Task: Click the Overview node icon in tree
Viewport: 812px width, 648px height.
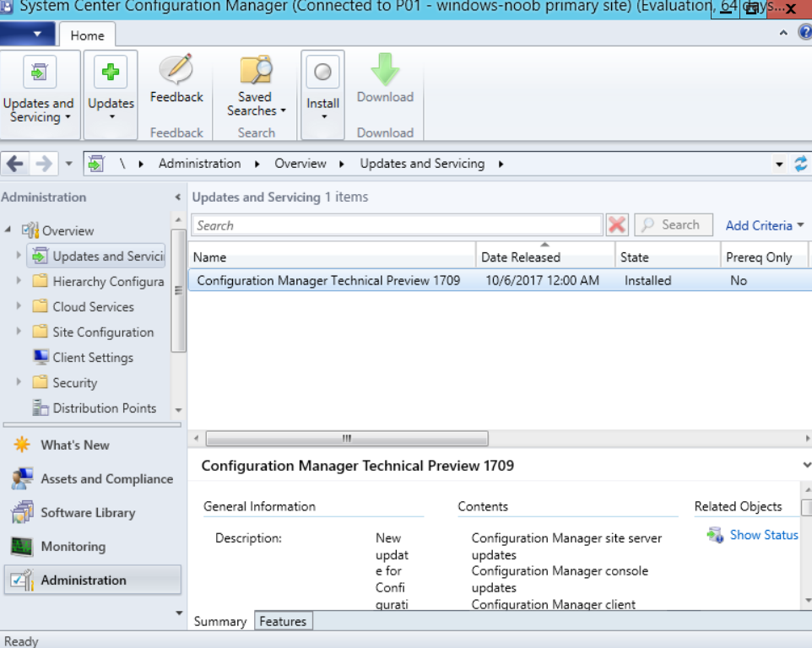Action: click(30, 230)
